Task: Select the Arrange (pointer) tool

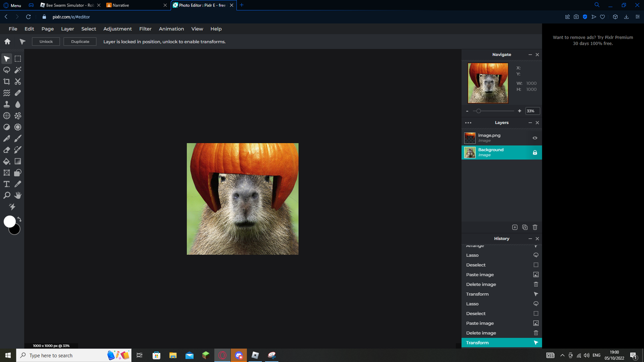Action: pos(7,59)
